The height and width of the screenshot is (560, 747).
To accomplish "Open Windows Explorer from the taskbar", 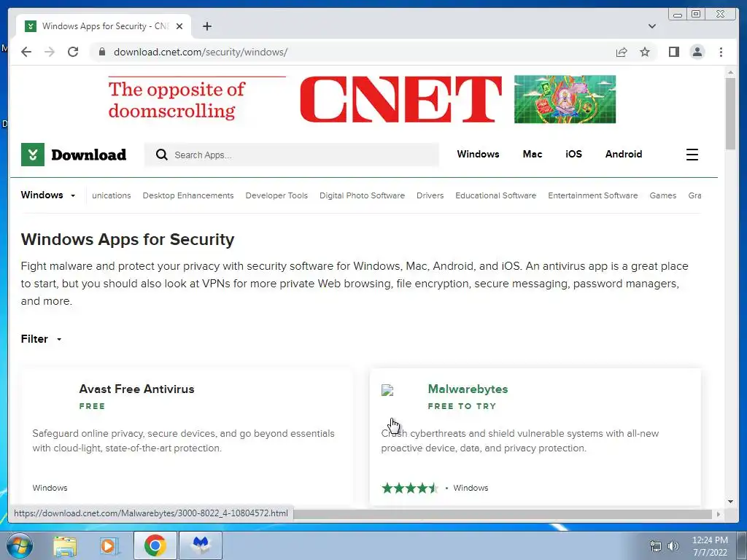I will [65, 545].
